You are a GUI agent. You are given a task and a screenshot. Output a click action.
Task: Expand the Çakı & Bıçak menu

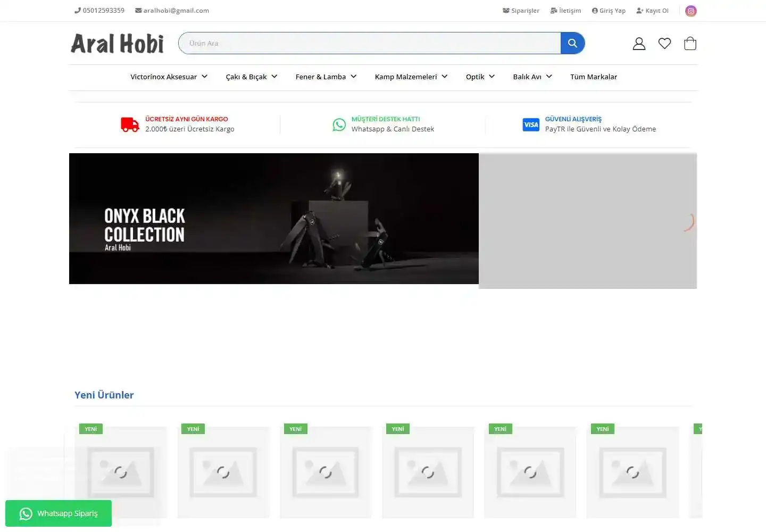pos(252,77)
